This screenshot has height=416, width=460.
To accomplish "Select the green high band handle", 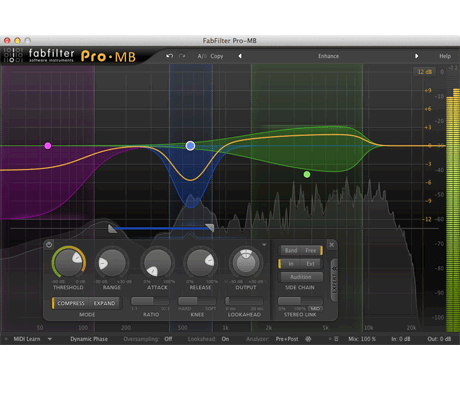I will coord(307,174).
